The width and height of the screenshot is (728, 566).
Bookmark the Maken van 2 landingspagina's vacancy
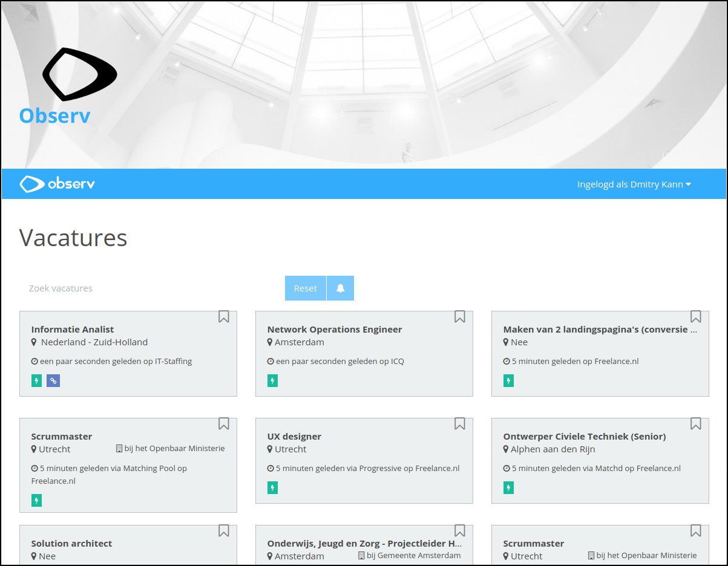pos(696,317)
